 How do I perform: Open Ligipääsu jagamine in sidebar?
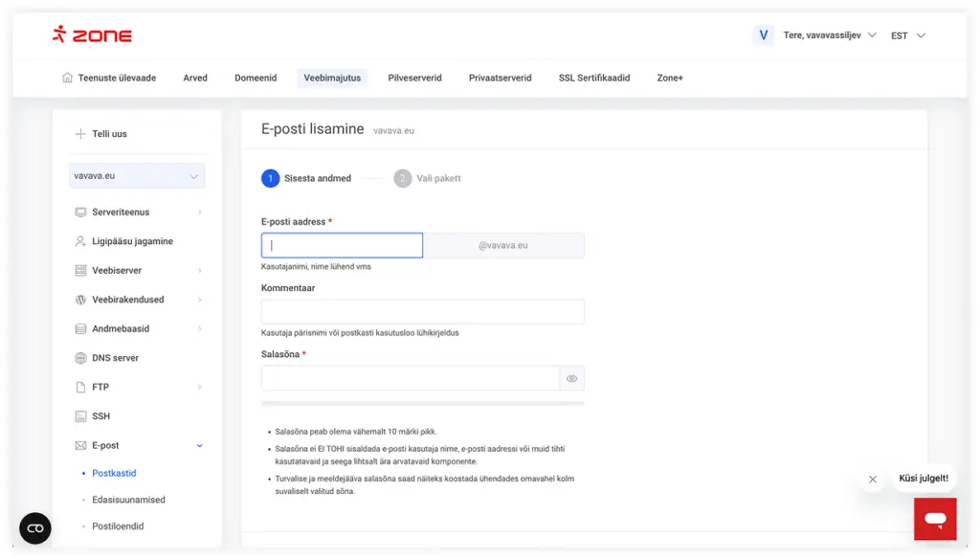pyautogui.click(x=132, y=241)
